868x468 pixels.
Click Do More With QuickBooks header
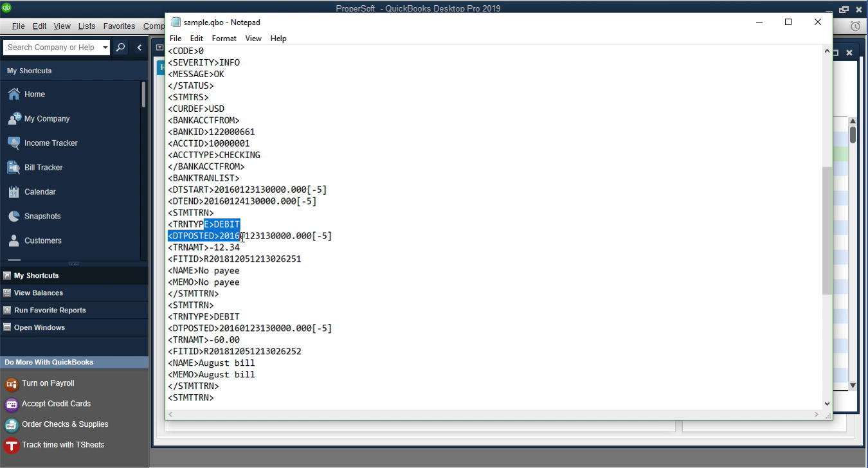(74, 362)
